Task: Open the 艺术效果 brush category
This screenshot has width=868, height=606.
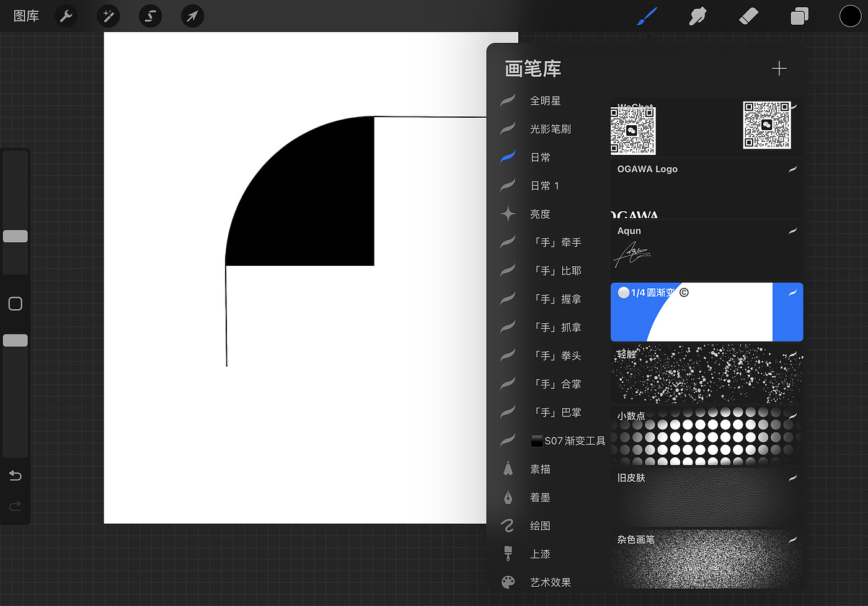Action: pyautogui.click(x=550, y=582)
